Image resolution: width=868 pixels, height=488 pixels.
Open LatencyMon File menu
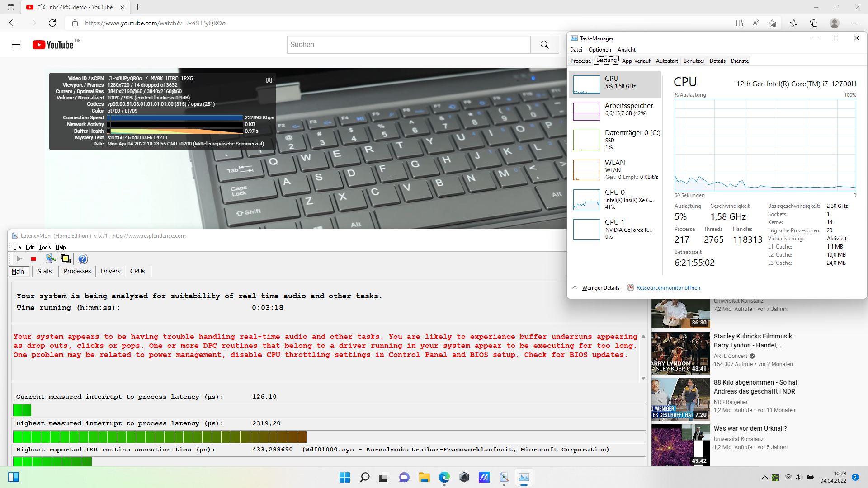coord(17,247)
